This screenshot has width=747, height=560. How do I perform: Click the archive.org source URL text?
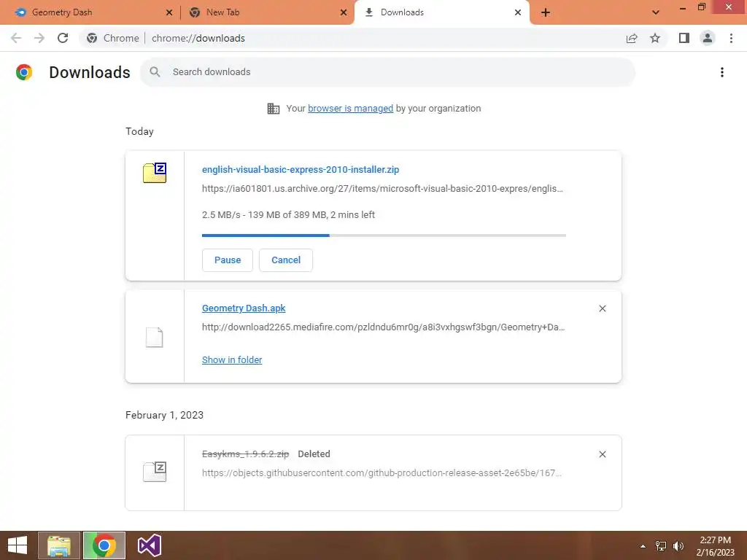tap(382, 189)
